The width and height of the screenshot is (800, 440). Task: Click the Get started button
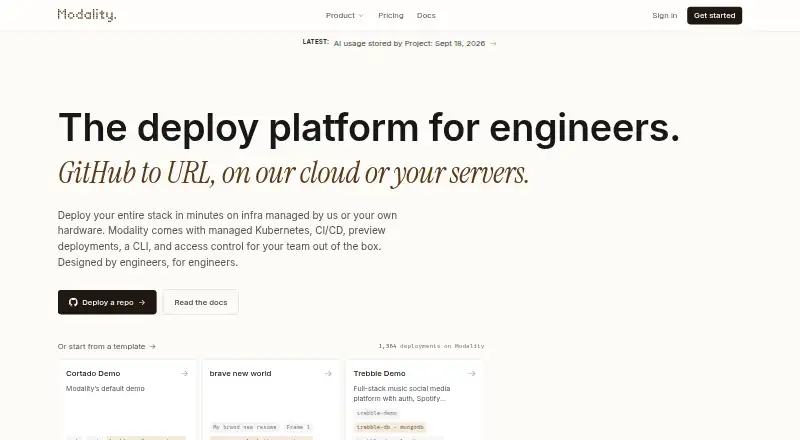tap(714, 15)
